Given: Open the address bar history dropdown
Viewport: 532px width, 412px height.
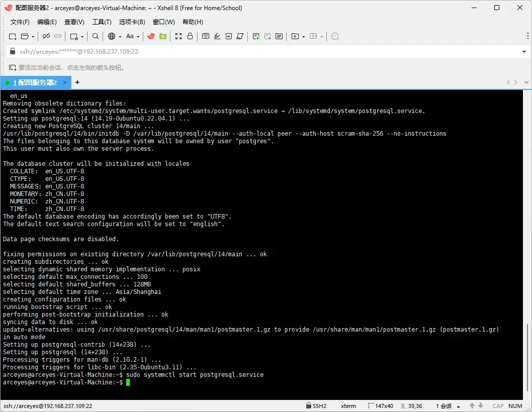Looking at the screenshot, I should [x=523, y=51].
